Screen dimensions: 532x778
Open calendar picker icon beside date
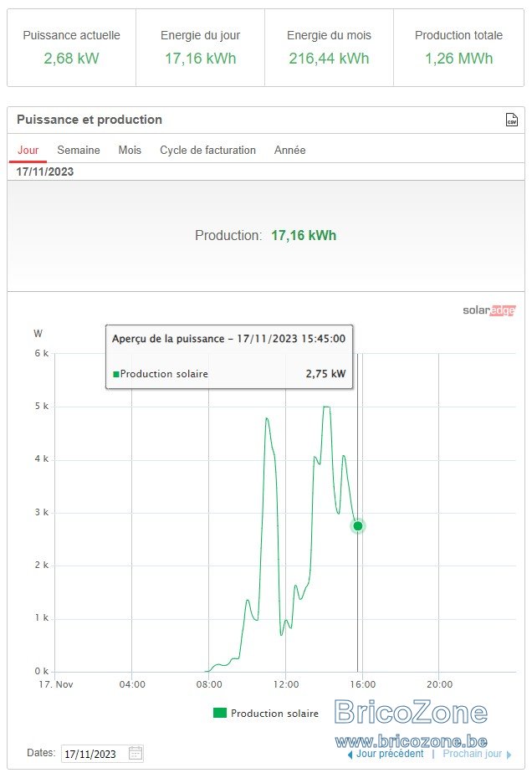(136, 753)
